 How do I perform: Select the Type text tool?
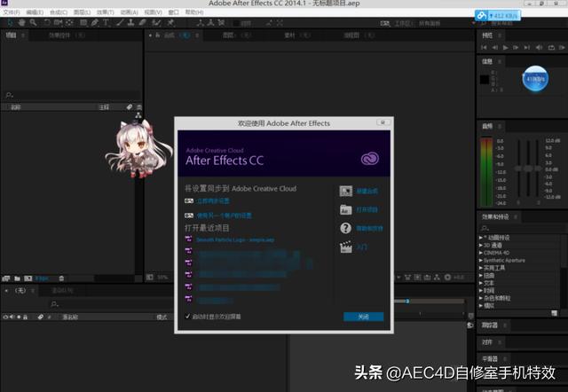106,23
